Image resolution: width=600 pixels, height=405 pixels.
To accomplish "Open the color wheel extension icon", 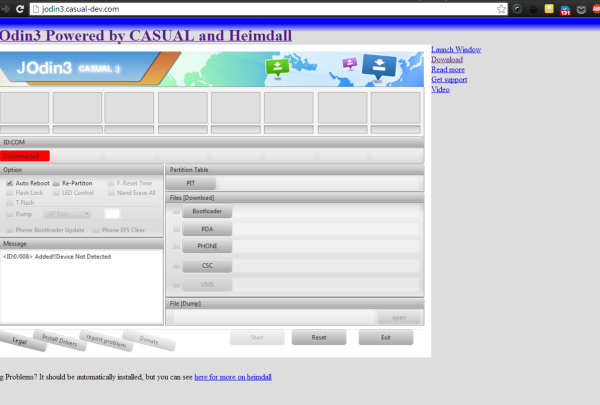I will tap(517, 9).
